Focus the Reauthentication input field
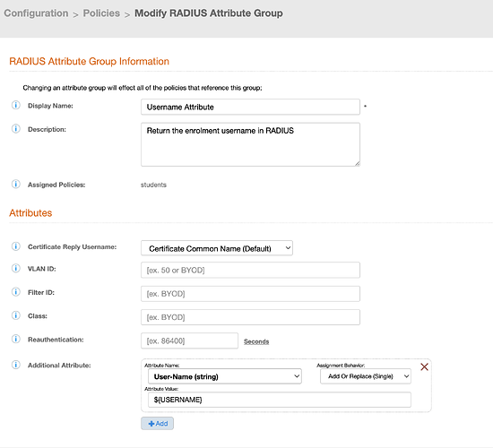This screenshot has width=493, height=448. pyautogui.click(x=189, y=340)
